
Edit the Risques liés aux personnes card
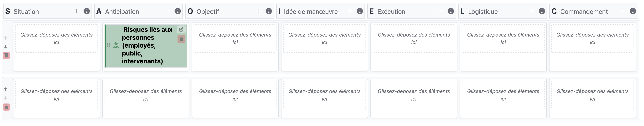[181, 29]
